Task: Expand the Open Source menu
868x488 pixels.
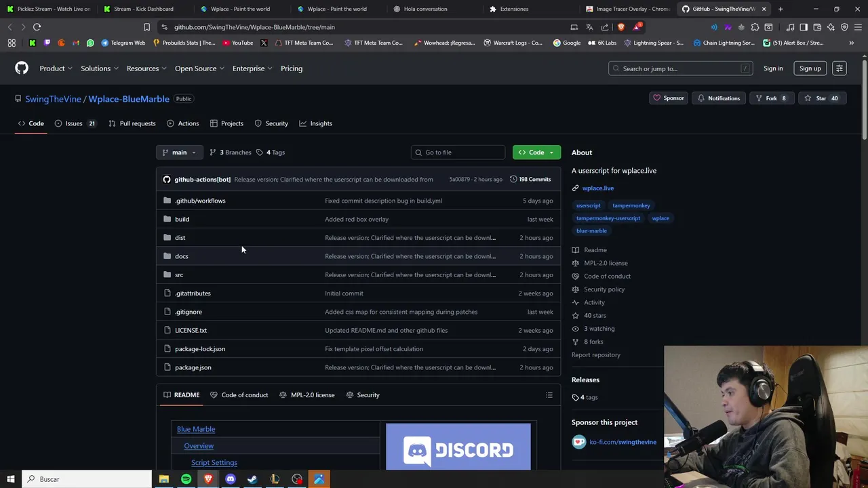Action: point(199,68)
